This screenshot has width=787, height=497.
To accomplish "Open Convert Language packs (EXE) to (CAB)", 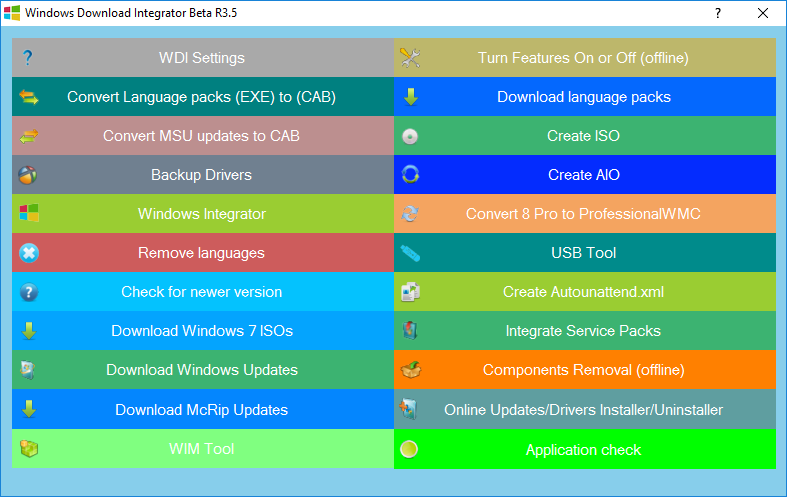I will pyautogui.click(x=203, y=97).
